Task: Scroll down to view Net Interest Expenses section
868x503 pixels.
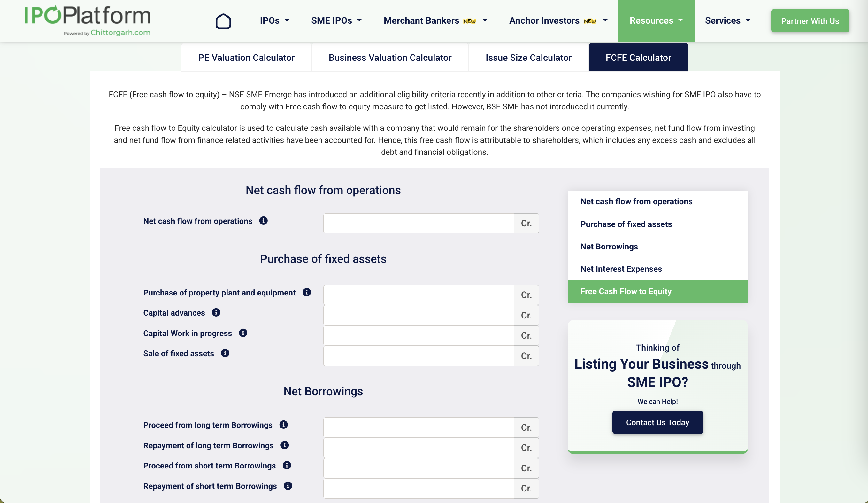Action: point(621,269)
